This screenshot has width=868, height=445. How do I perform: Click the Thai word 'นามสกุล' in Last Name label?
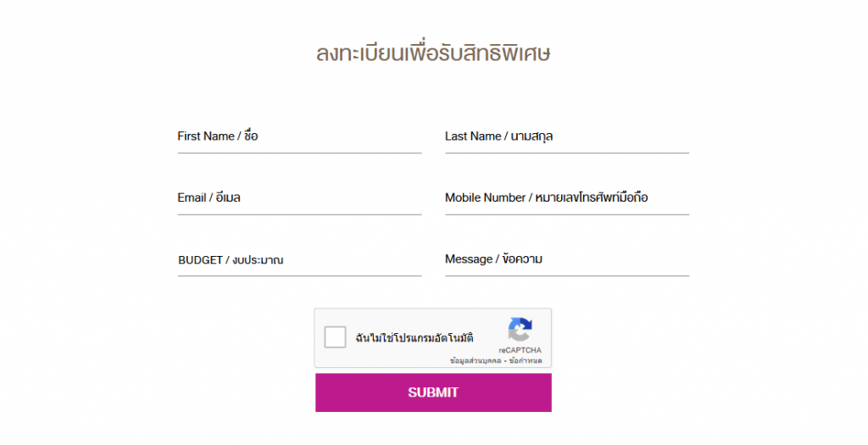click(x=531, y=136)
